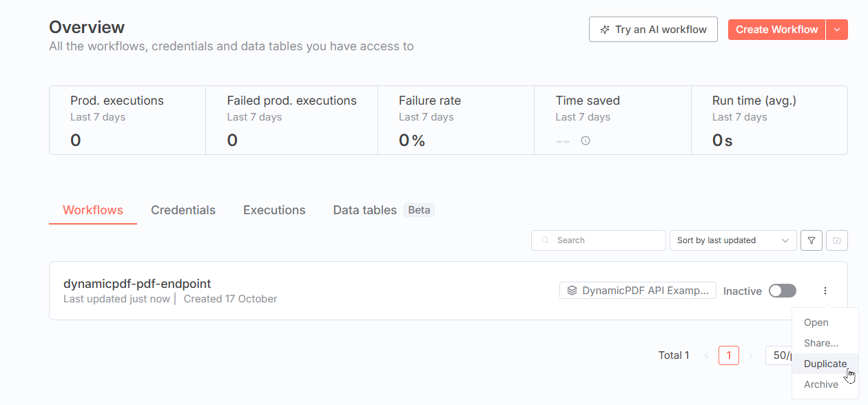Click the Try an AI workflow button
Viewport: 868px width, 405px height.
[x=653, y=30]
